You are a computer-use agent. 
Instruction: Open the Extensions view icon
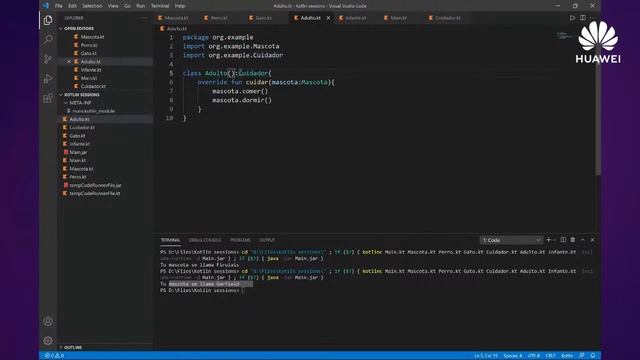click(48, 98)
